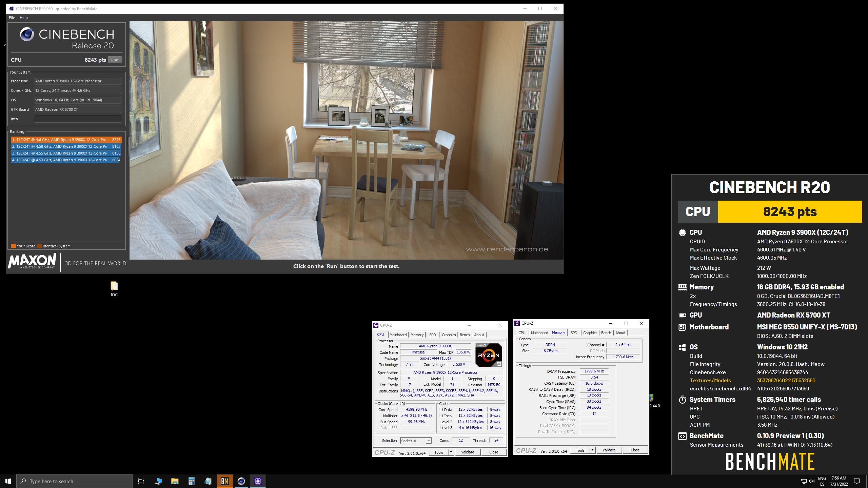Click the Run button next to the CPU score
The width and height of the screenshot is (868, 488).
pyautogui.click(x=115, y=60)
